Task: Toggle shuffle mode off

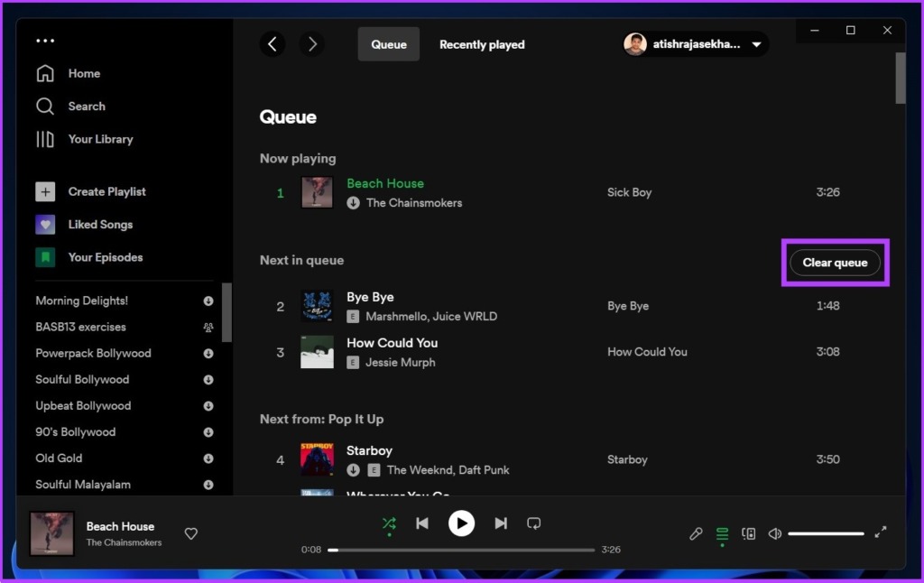Action: (x=389, y=523)
